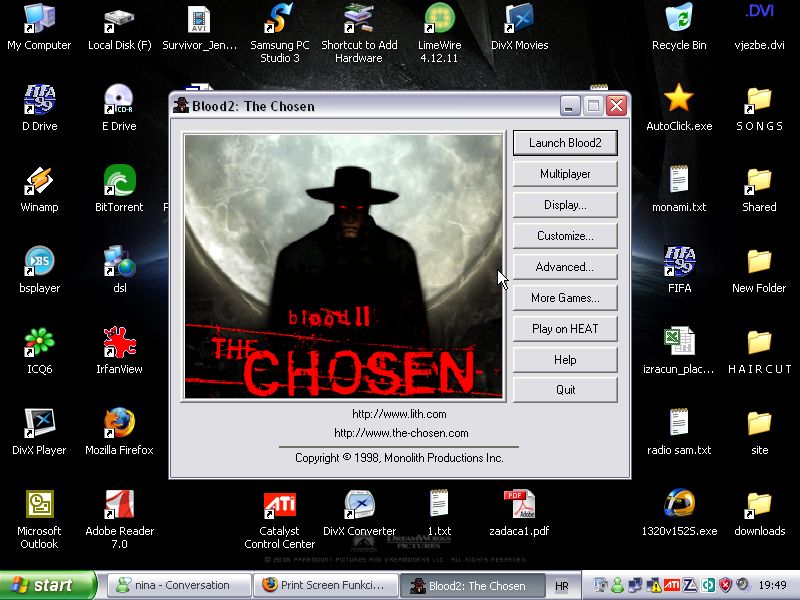
Task: Click the HR language indicator
Action: 561,586
